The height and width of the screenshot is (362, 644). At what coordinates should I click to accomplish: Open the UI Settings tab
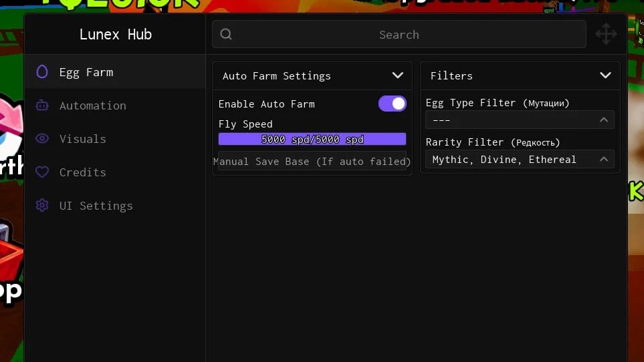pos(115,205)
